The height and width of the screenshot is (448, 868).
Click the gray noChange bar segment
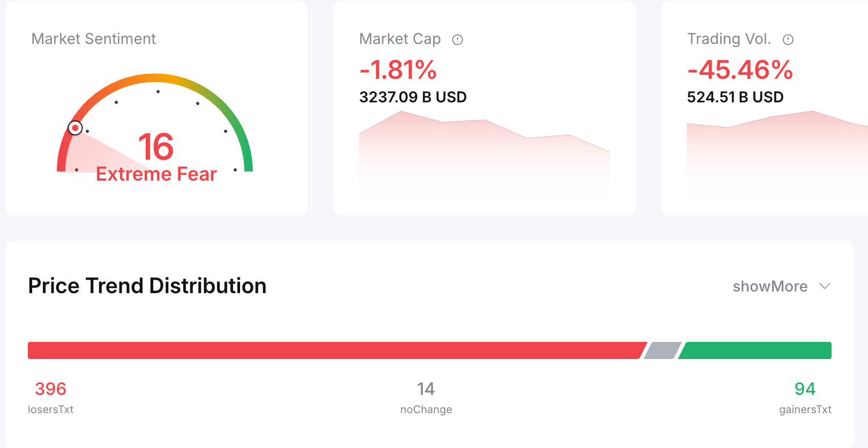click(663, 350)
